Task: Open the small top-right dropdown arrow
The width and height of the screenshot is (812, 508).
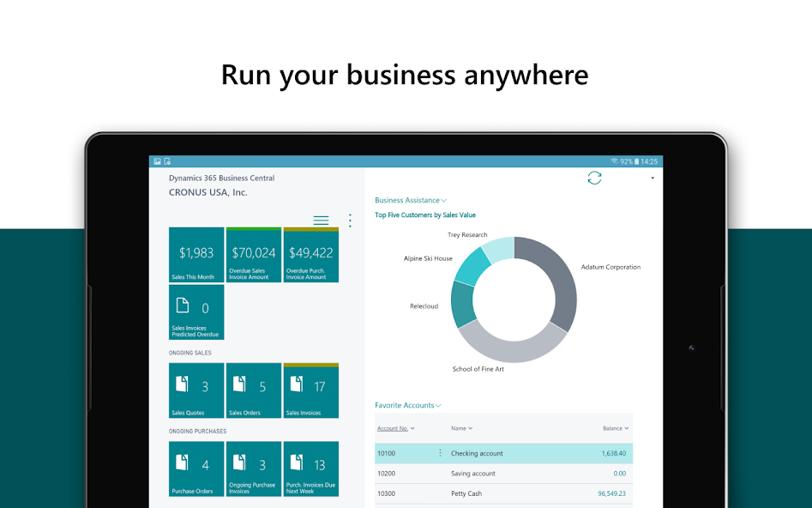Action: click(x=653, y=178)
